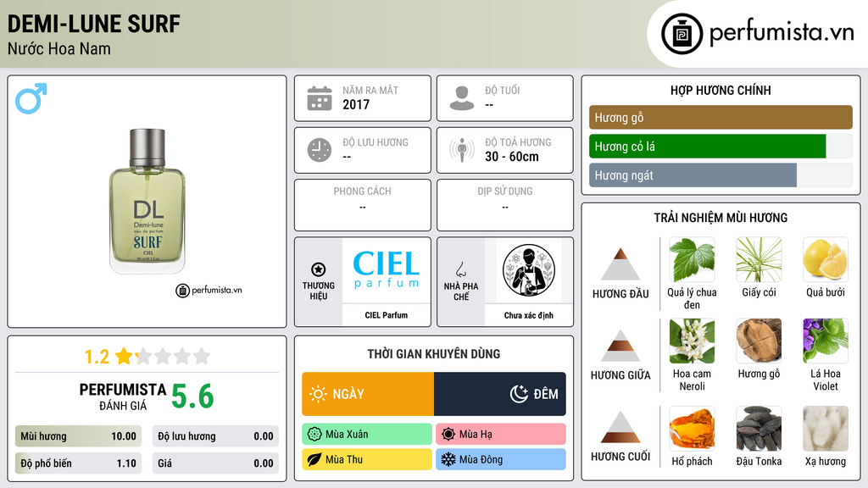Click the male gender symbol icon

pos(31,98)
